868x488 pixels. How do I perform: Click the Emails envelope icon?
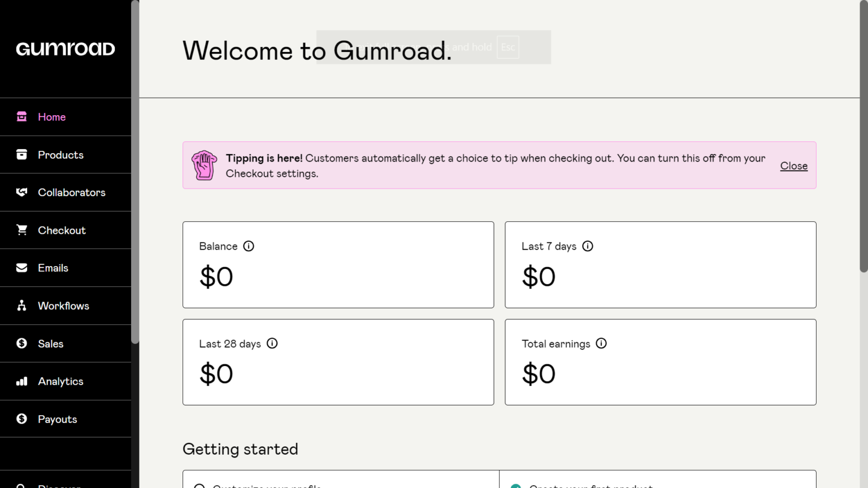coord(22,268)
